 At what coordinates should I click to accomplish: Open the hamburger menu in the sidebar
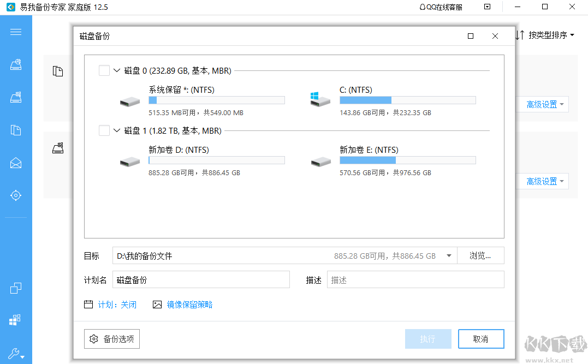[16, 32]
